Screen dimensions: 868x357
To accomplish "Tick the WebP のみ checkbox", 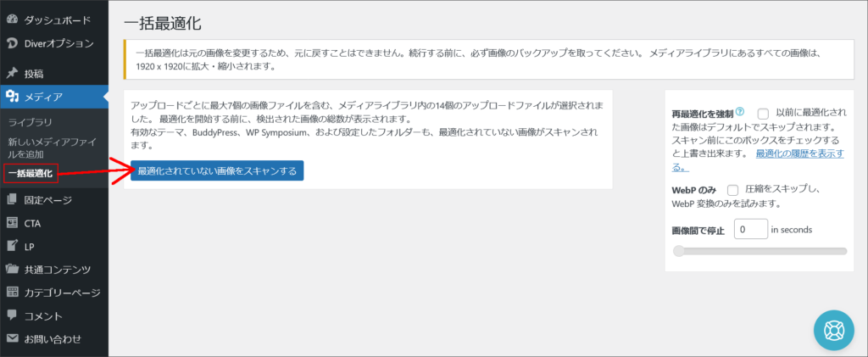I will tap(733, 190).
